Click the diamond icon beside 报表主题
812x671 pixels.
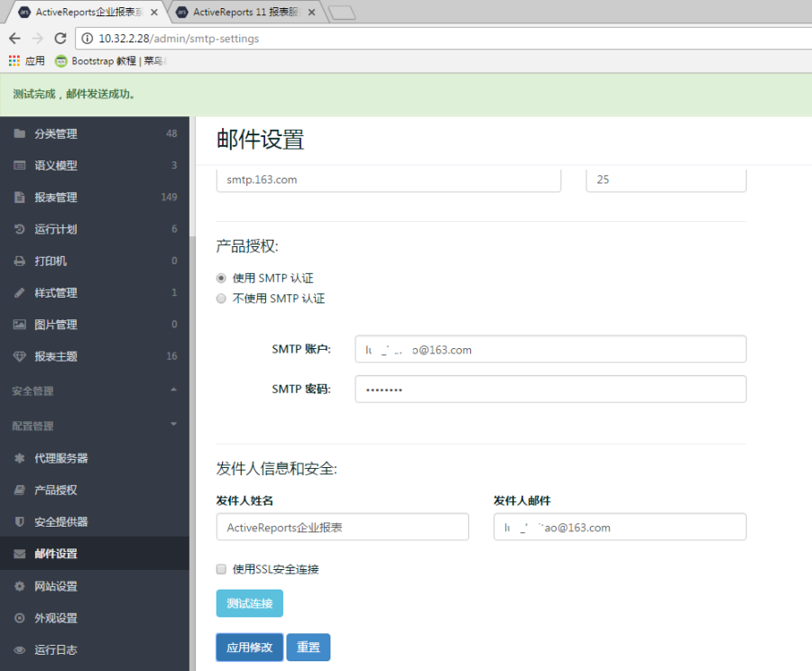(x=19, y=356)
